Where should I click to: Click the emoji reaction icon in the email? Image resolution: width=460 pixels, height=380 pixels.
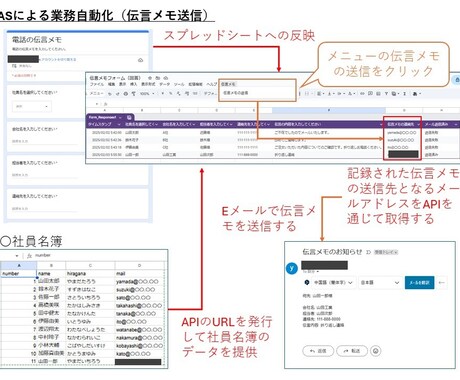(x=376, y=351)
